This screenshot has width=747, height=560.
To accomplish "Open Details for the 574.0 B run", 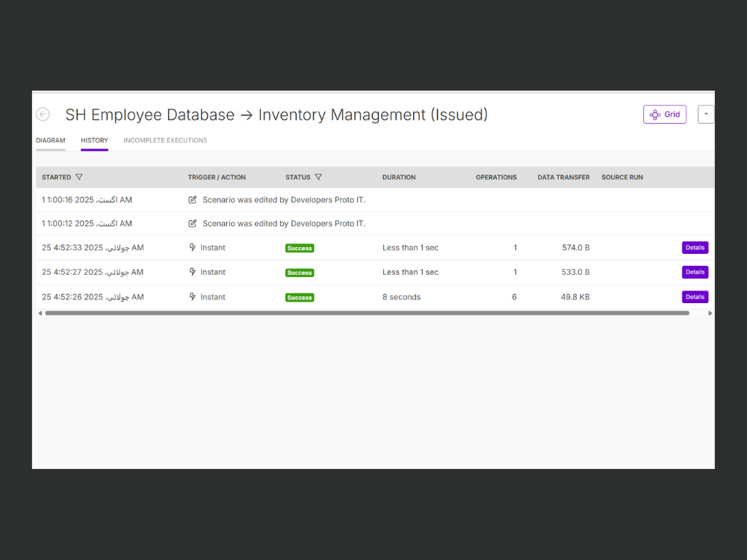I will [x=695, y=248].
